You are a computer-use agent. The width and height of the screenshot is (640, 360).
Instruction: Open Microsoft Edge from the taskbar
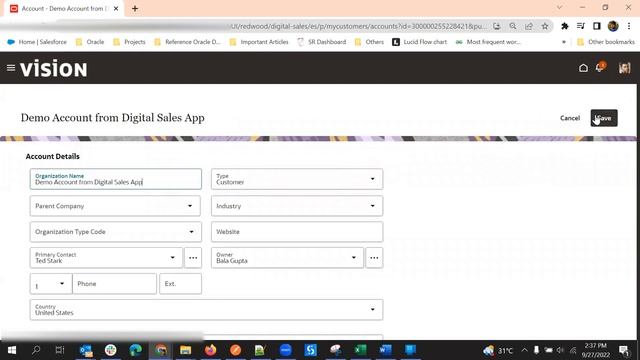click(x=136, y=350)
